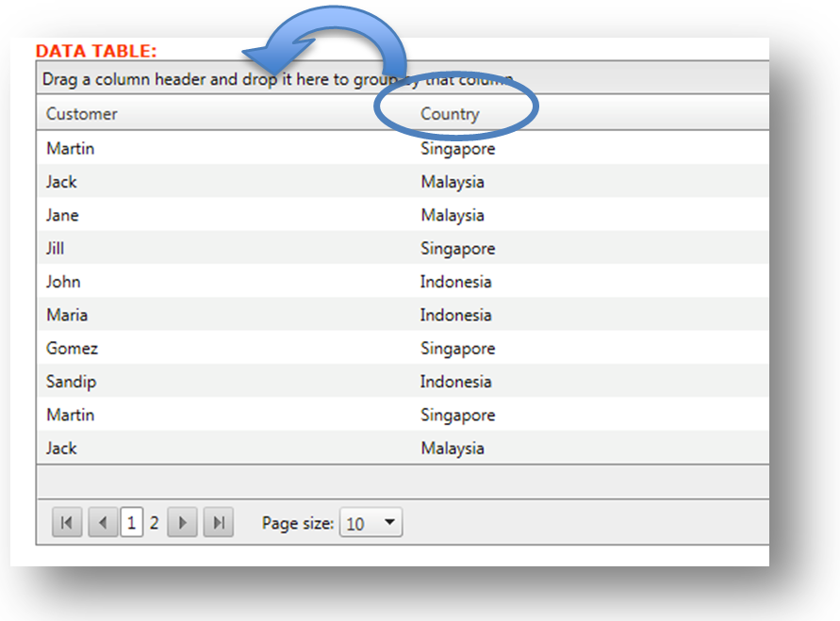Select the Maria customer cell
The height and width of the screenshot is (621, 840).
point(67,315)
